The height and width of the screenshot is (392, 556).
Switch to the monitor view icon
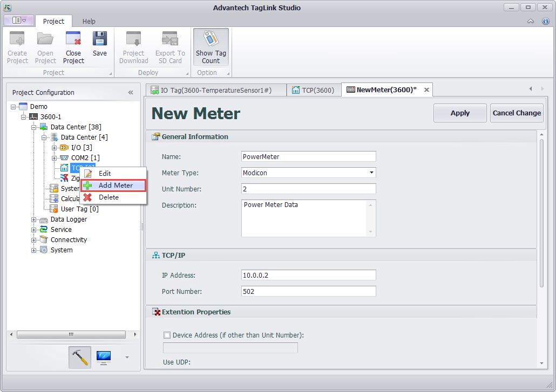coord(103,357)
